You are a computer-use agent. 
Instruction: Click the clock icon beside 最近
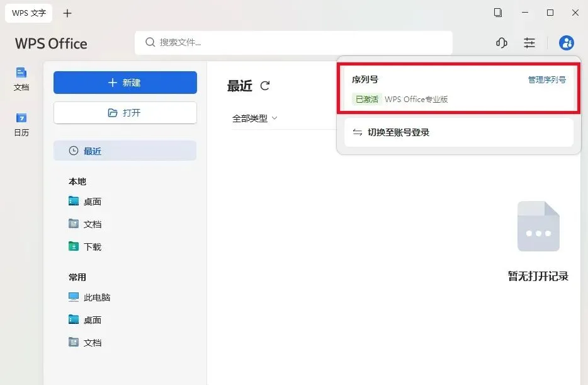pos(74,151)
